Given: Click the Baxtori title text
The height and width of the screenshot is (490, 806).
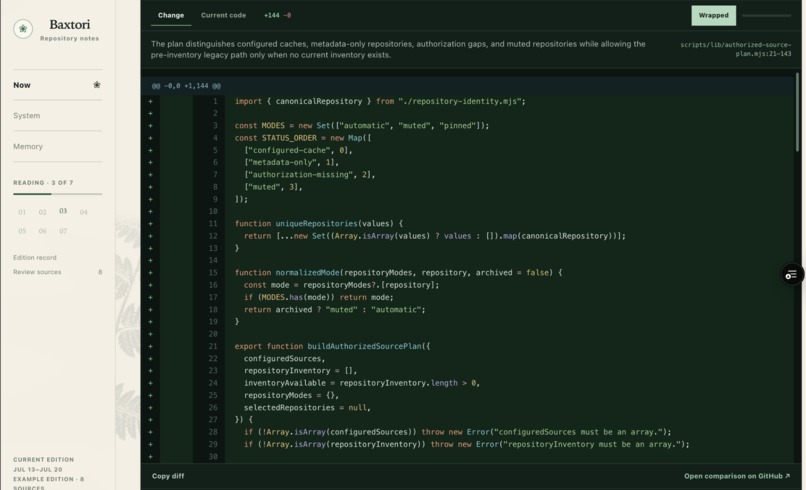Looking at the screenshot, I should [x=69, y=25].
